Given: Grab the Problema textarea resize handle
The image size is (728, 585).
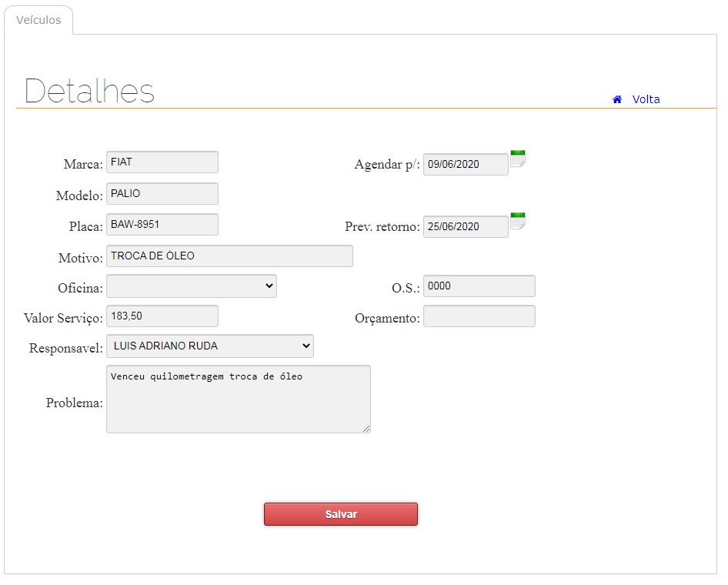Looking at the screenshot, I should (x=366, y=429).
